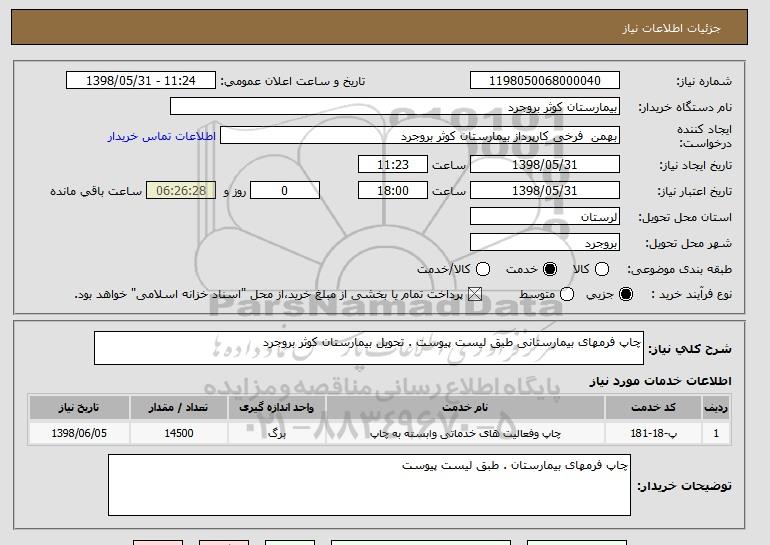Viewport: 770px width, 545px height.
Task: Toggle the Islamic treasury payment checkbox
Action: pos(475,294)
